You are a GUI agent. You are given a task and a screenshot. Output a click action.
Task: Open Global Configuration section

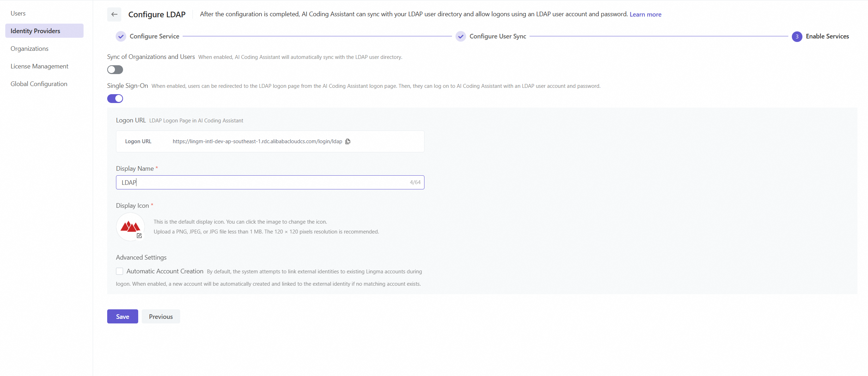(x=39, y=84)
